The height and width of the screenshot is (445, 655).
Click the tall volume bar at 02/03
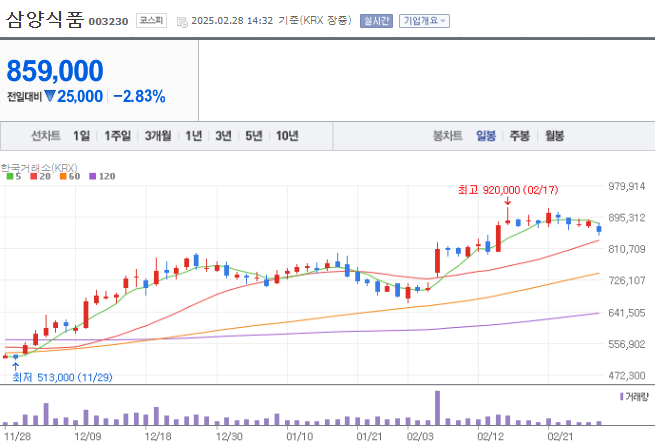437,408
